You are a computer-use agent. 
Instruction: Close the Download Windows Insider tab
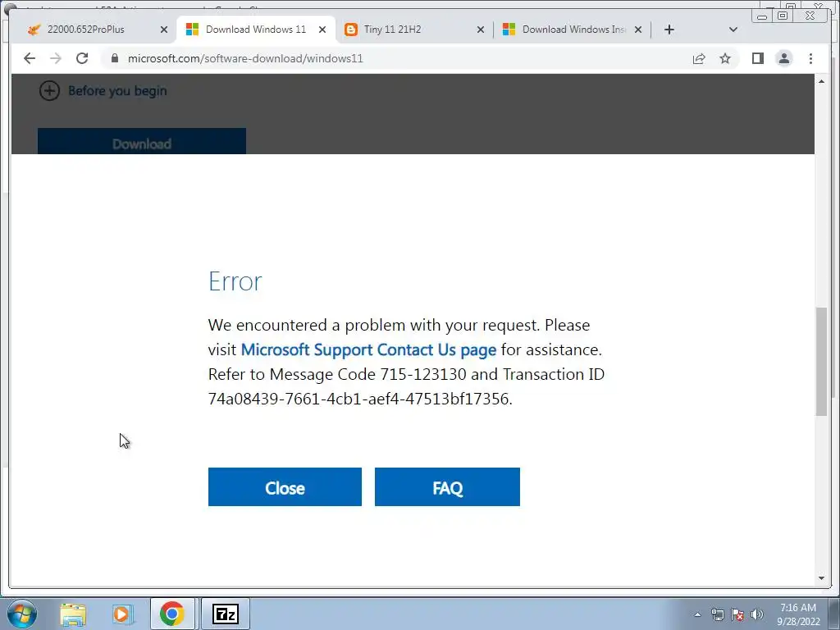coord(638,30)
